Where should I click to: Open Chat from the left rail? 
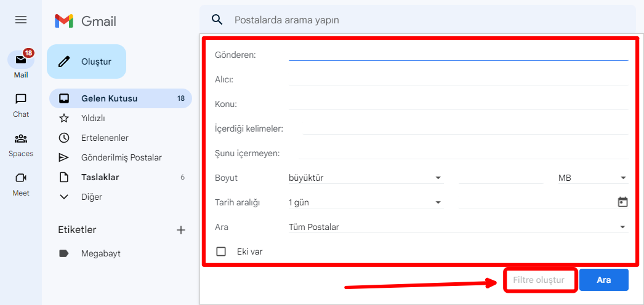[21, 99]
